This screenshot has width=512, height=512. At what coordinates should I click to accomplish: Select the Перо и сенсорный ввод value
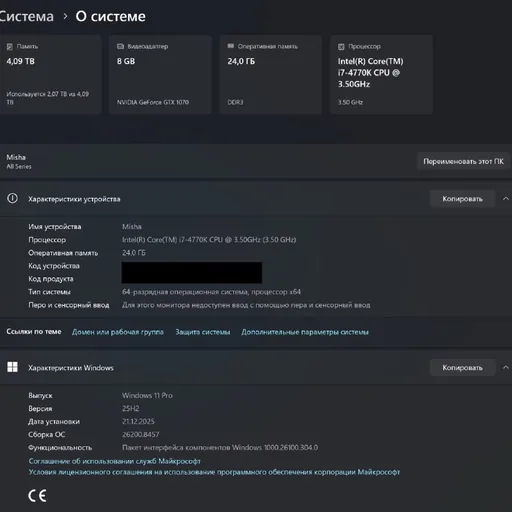tap(246, 305)
